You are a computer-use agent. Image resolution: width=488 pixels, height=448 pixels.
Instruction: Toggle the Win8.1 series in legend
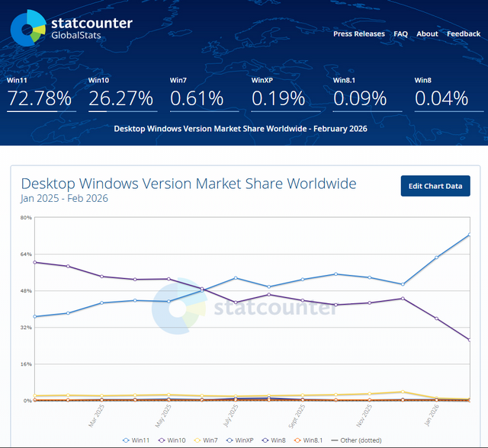308,440
